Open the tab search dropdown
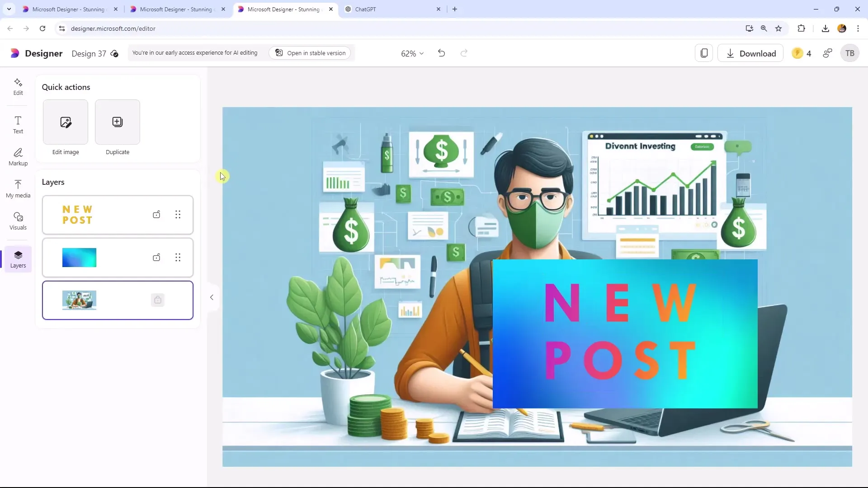This screenshot has width=868, height=488. click(9, 9)
